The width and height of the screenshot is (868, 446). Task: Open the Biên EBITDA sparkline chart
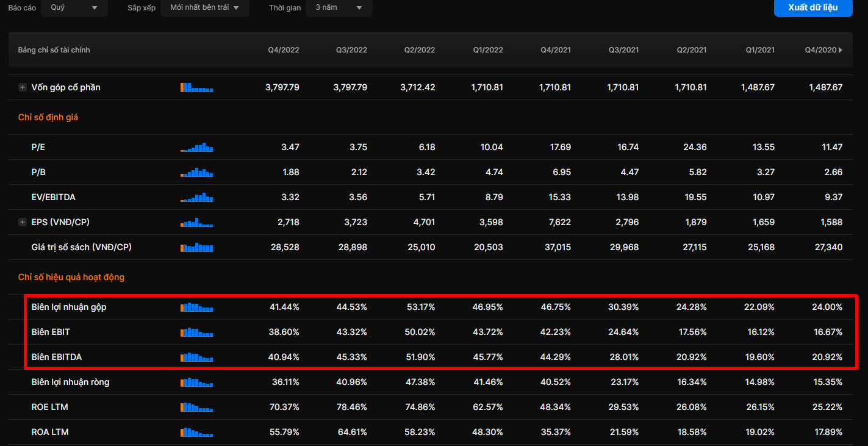[196, 357]
